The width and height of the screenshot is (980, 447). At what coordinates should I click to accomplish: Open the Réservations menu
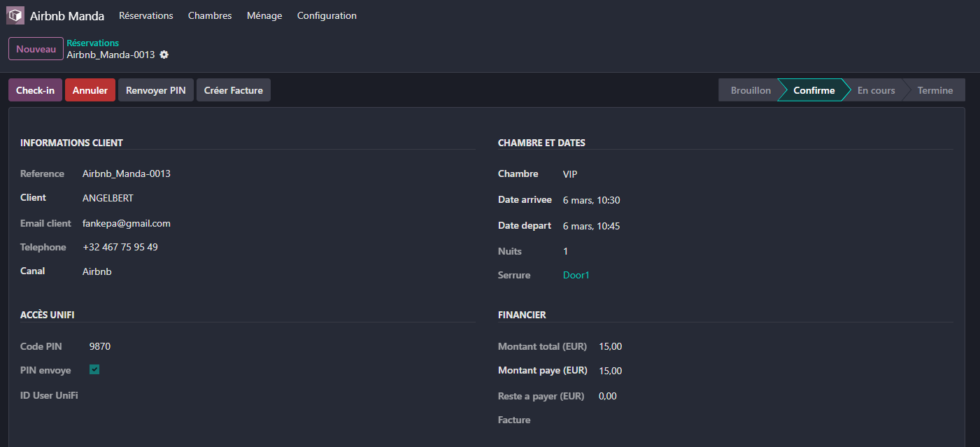[x=146, y=15]
